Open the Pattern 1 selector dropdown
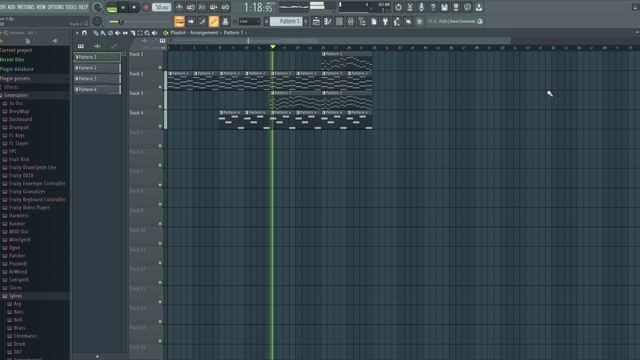Viewport: 640px width, 360px height. point(286,21)
